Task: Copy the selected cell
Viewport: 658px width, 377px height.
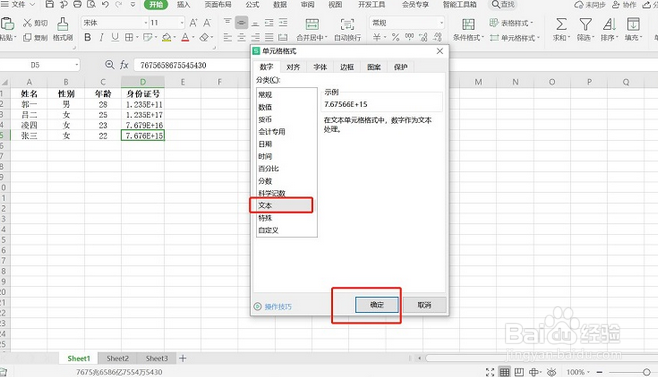Action: (x=27, y=37)
